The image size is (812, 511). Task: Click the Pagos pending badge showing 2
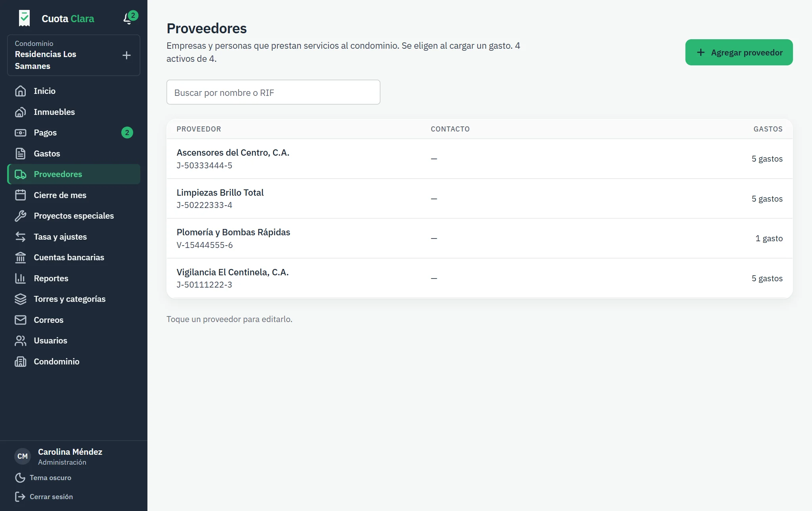[x=127, y=133]
